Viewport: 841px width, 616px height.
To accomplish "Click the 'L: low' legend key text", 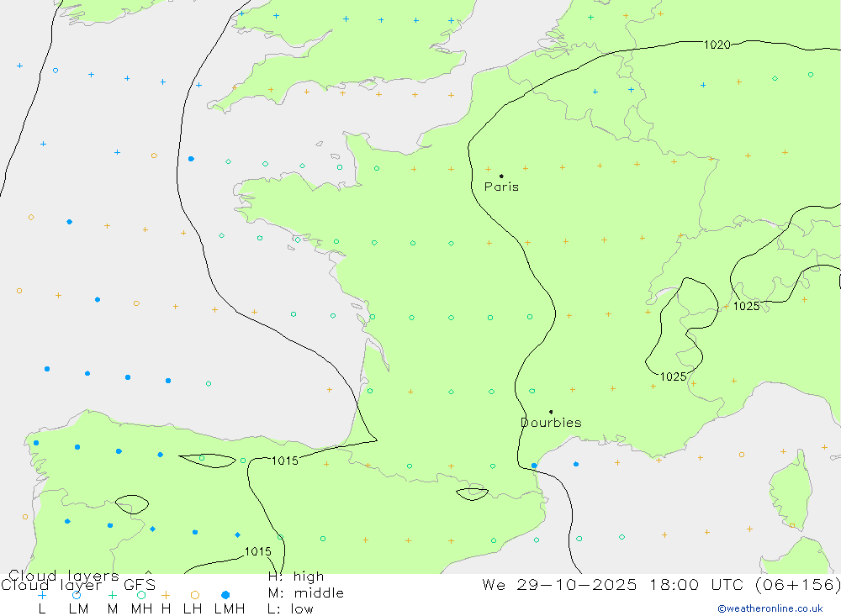I will click(x=290, y=609).
